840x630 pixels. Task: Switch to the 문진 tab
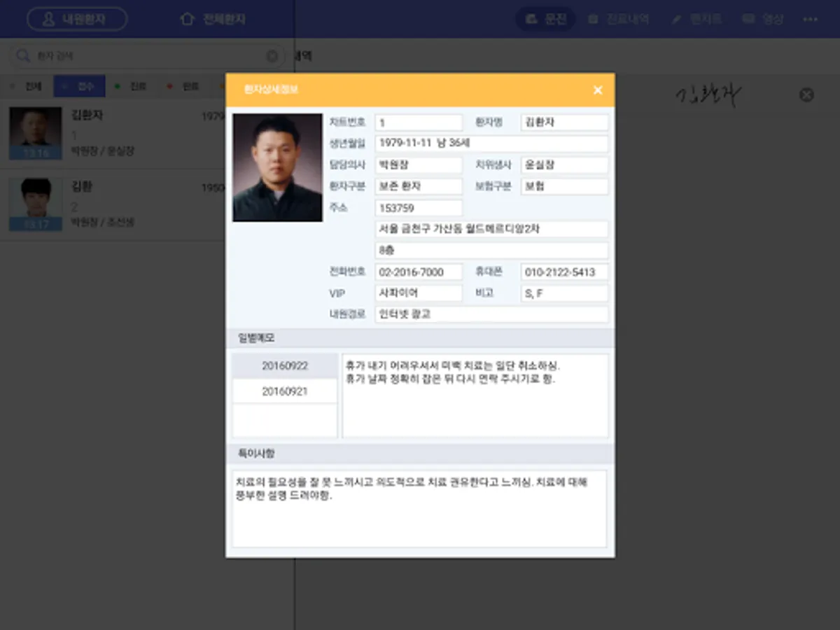[545, 19]
